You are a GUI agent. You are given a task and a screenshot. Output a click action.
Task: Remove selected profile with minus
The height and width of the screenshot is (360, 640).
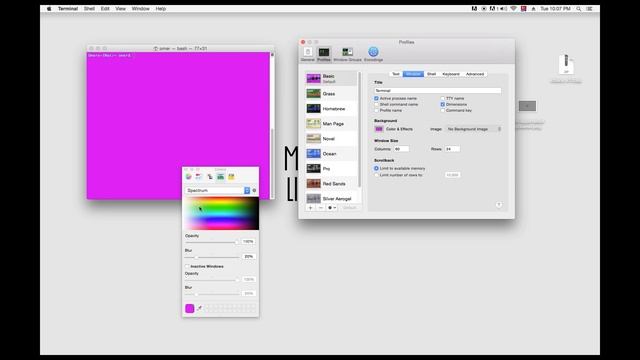tap(320, 208)
